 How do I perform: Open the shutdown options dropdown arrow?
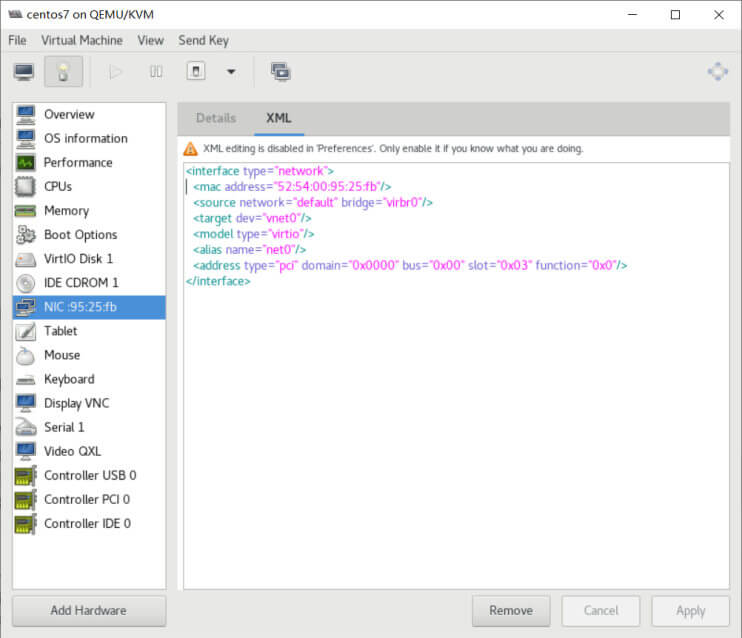pos(231,72)
